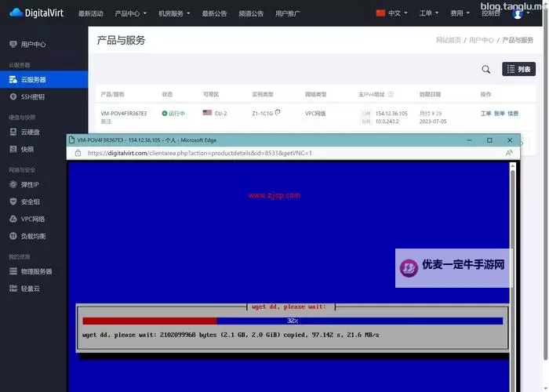The image size is (549, 392).
Task: Click the 弹性IP icon
Action: [x=13, y=184]
